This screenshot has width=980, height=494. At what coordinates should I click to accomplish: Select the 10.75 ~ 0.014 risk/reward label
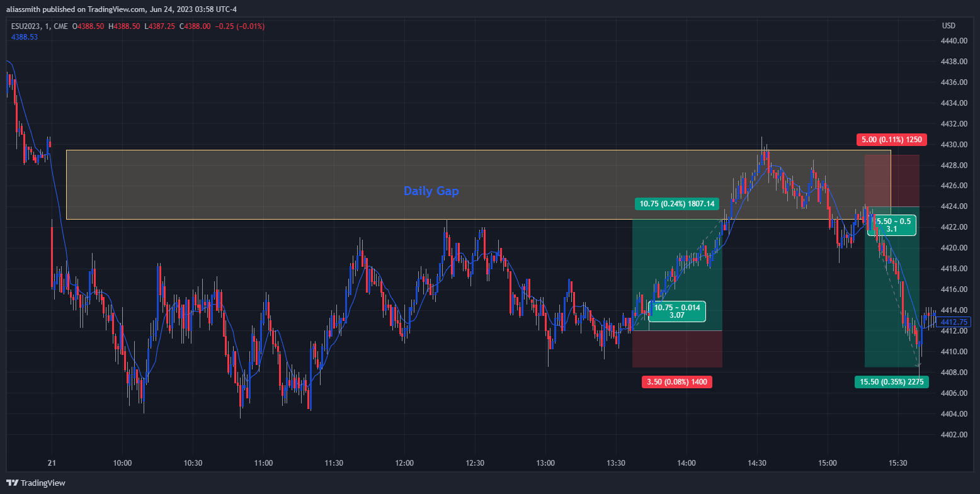[x=676, y=312]
